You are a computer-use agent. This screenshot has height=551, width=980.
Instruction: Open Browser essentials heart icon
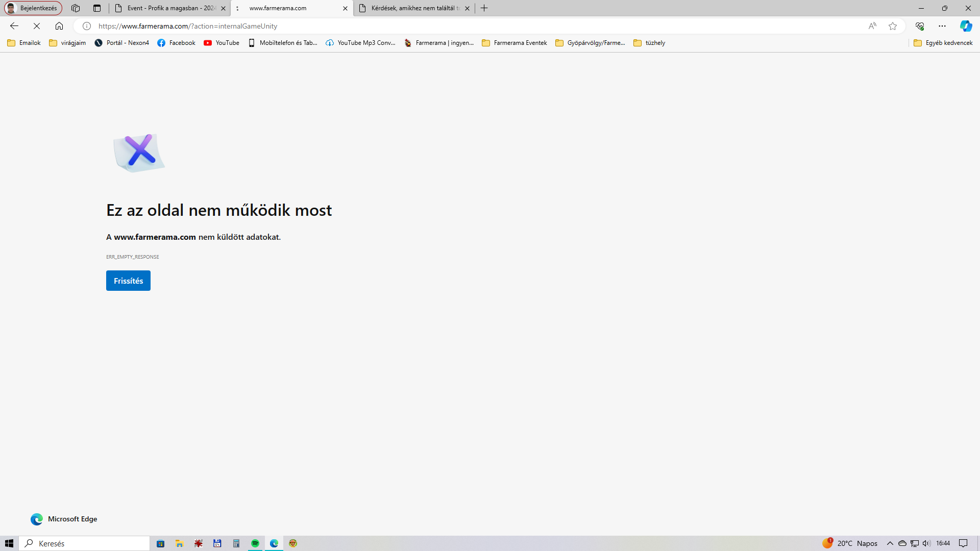pyautogui.click(x=920, y=26)
